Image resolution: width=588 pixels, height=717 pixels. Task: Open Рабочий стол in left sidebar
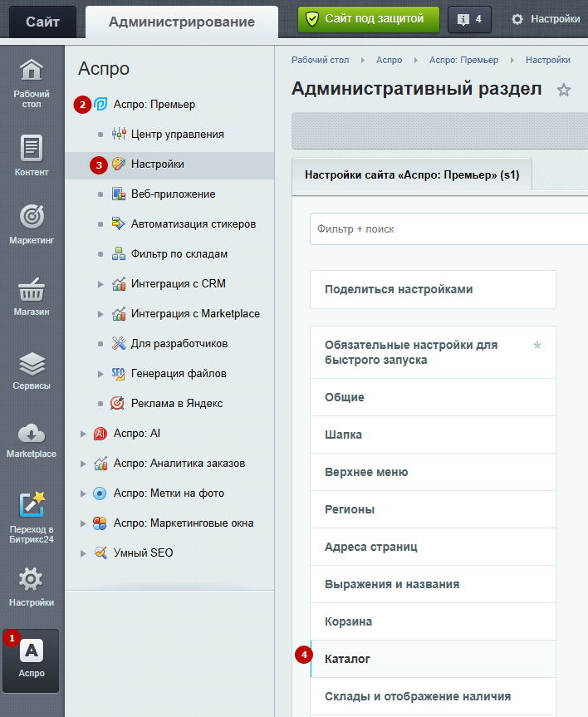[x=31, y=84]
